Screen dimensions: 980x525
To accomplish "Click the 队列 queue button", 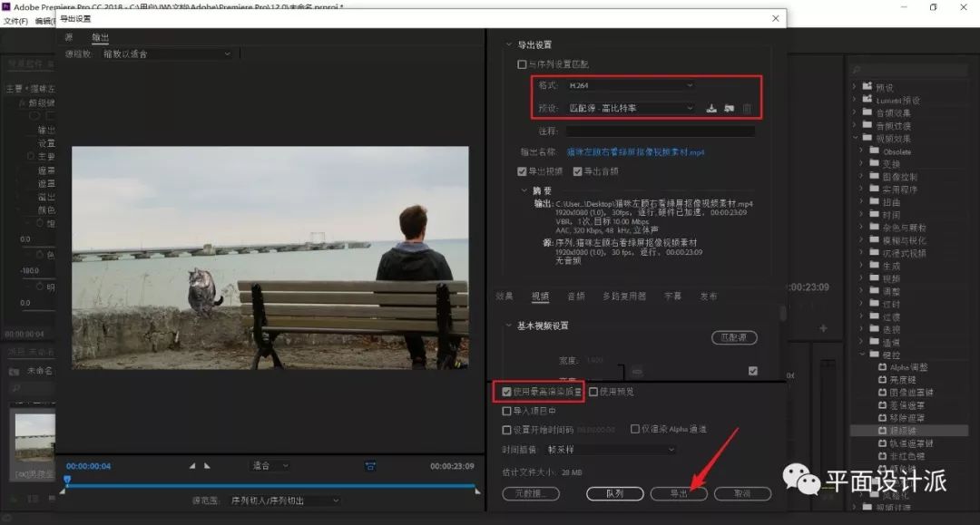I will coord(615,493).
